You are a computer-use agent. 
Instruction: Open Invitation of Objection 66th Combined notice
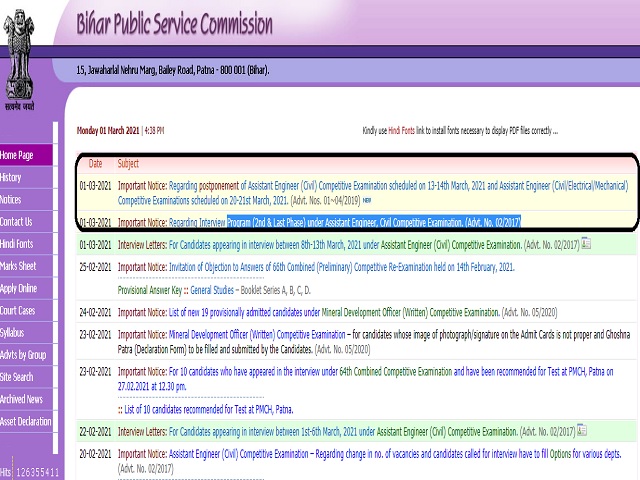[x=342, y=267]
